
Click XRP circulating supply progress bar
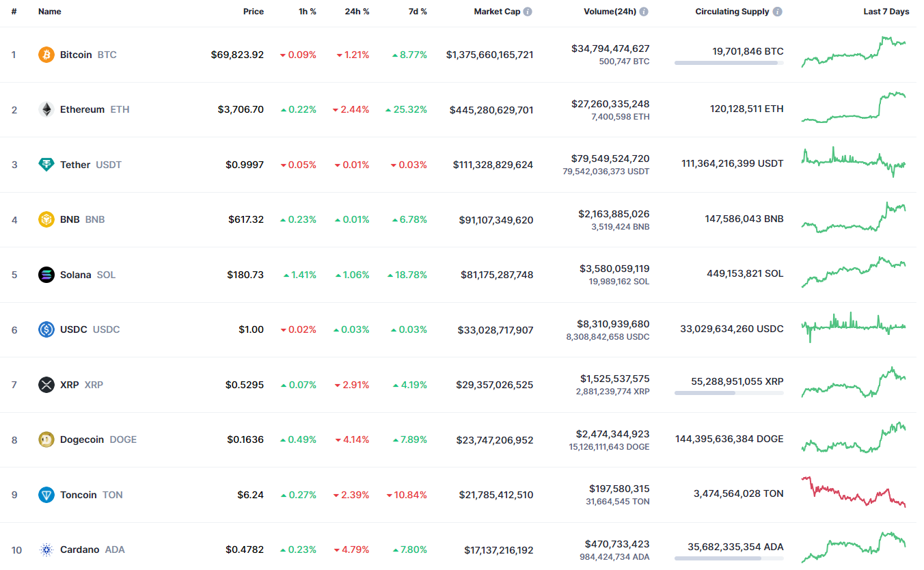click(729, 393)
